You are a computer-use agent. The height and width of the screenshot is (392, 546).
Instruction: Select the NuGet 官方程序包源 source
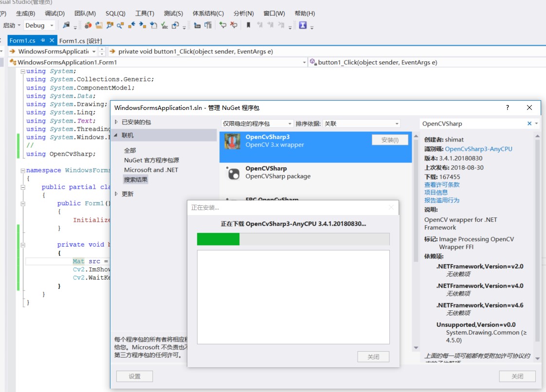(145, 161)
